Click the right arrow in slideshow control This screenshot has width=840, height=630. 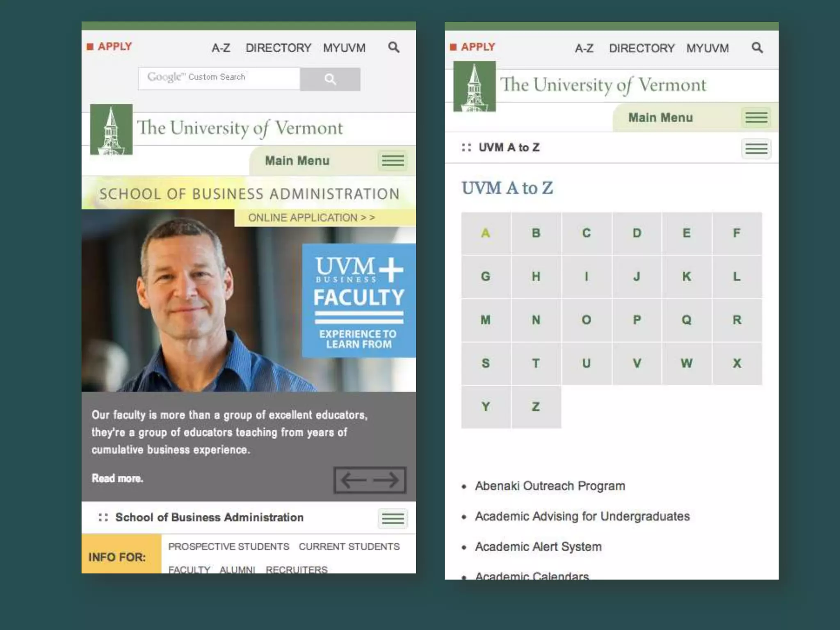[x=386, y=479]
